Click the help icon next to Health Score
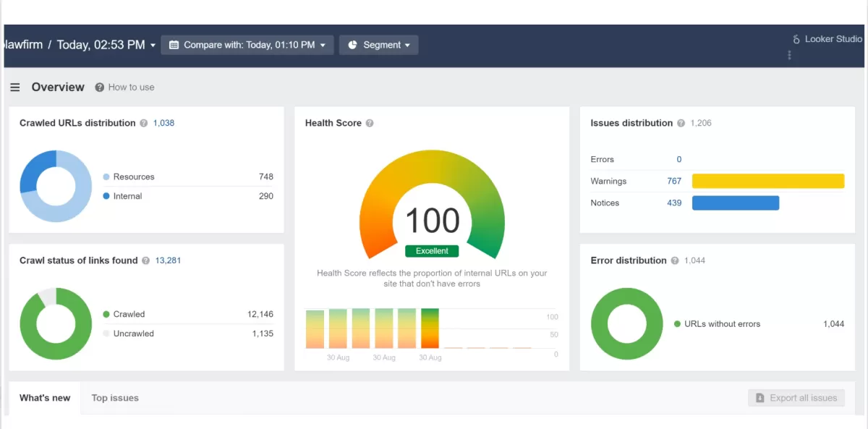The height and width of the screenshot is (429, 868). coord(370,123)
